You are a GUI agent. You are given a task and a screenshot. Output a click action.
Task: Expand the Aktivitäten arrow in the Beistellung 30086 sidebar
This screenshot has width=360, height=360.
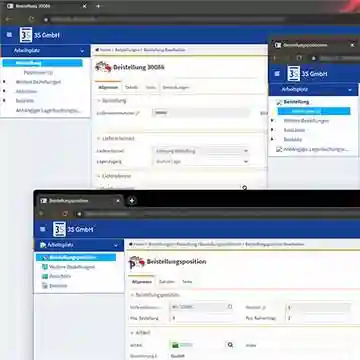tap(4, 91)
